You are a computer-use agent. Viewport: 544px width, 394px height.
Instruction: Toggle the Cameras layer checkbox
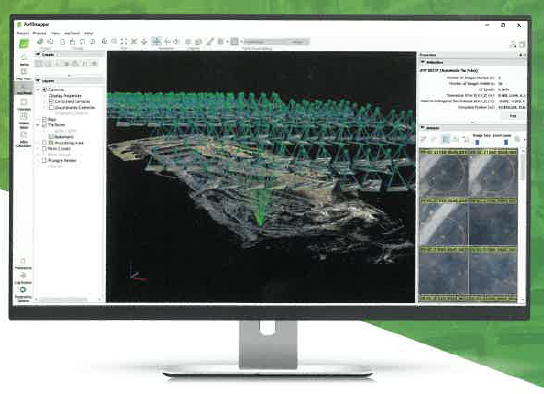[44, 89]
